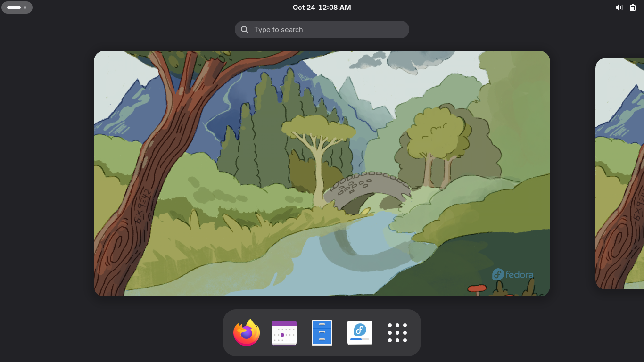Click the Fedora logo watermark on the wallpaper
The width and height of the screenshot is (644, 362).
513,274
